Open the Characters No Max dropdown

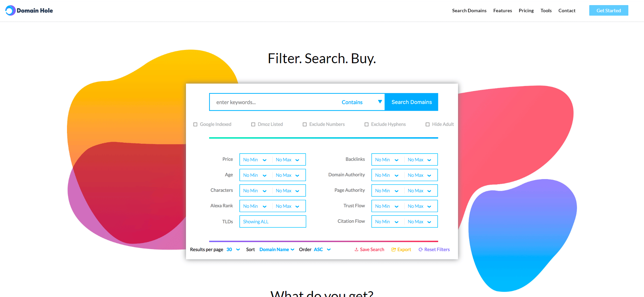click(288, 191)
